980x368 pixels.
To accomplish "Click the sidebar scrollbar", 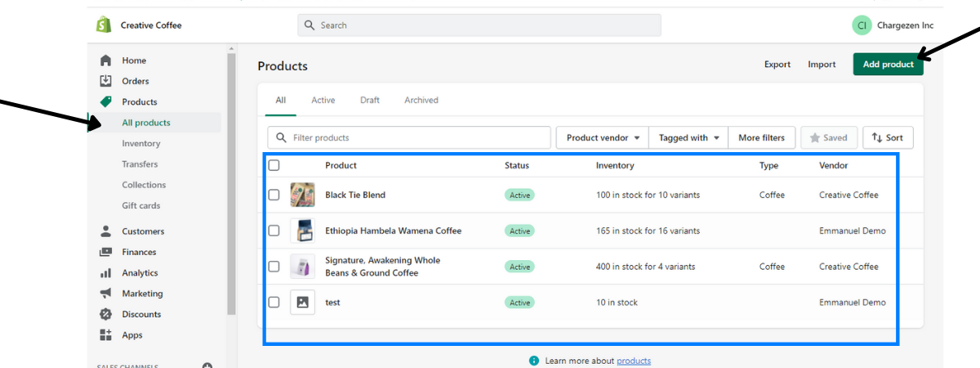I will pos(231,184).
